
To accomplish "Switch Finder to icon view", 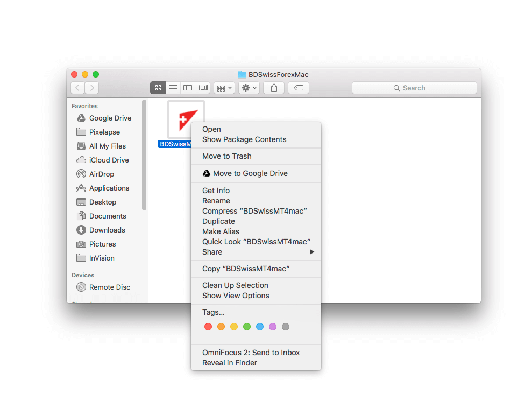I will click(158, 88).
